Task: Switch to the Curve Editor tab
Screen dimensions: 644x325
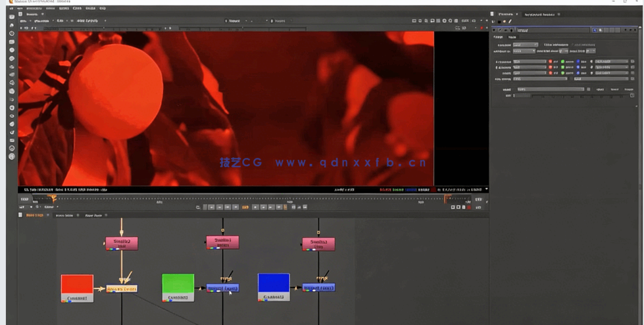Action: click(64, 215)
